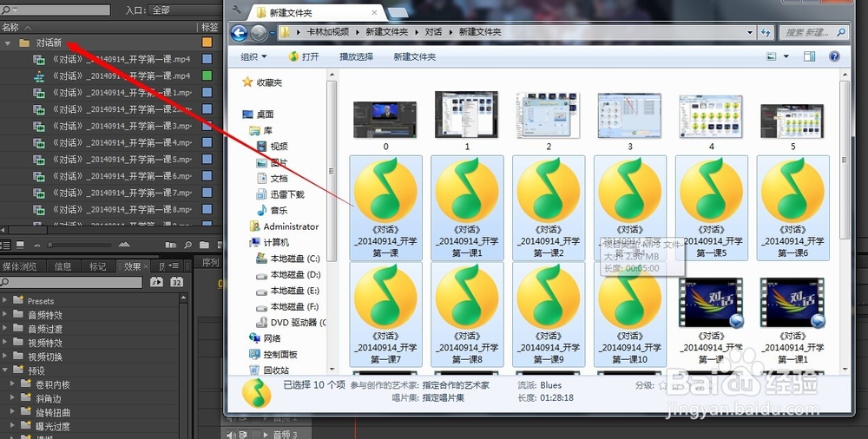Open 控制面板 in sidebar
Screen dimensions: 868x439
(273, 354)
